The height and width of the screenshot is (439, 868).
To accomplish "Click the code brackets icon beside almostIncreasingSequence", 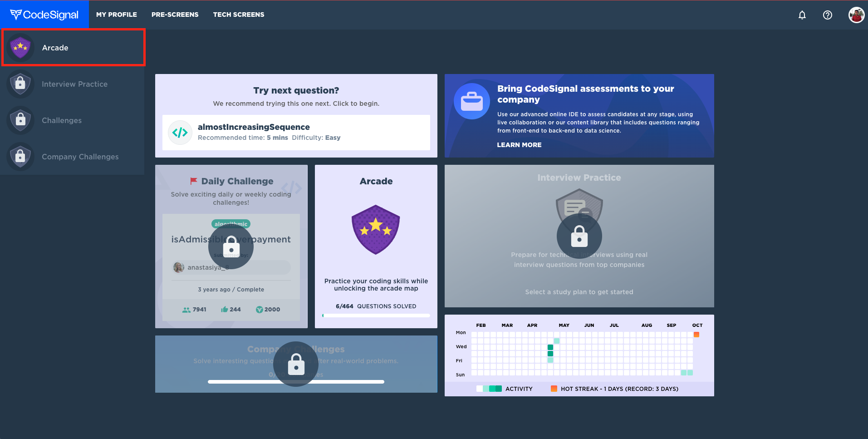I will tap(180, 133).
